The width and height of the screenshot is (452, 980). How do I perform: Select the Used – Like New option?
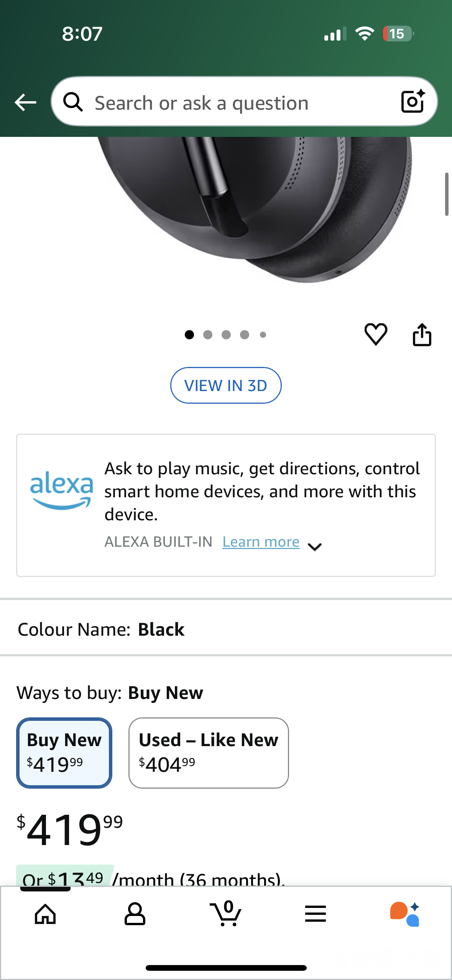pos(209,753)
